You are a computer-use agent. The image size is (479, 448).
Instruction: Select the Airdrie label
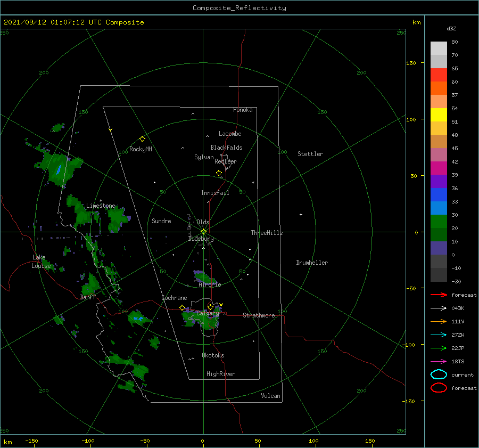pyautogui.click(x=210, y=284)
